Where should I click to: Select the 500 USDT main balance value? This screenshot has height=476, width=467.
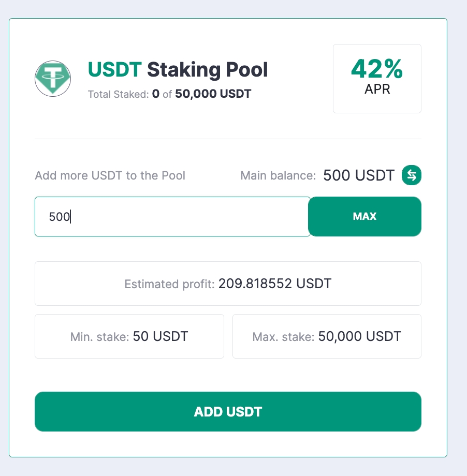[x=359, y=175]
